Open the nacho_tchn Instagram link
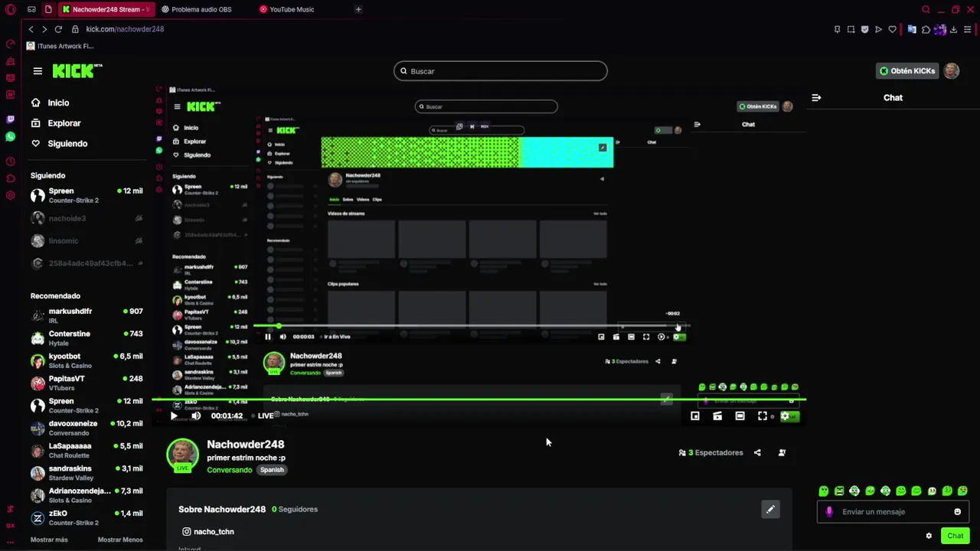This screenshot has height=551, width=980. 208,532
